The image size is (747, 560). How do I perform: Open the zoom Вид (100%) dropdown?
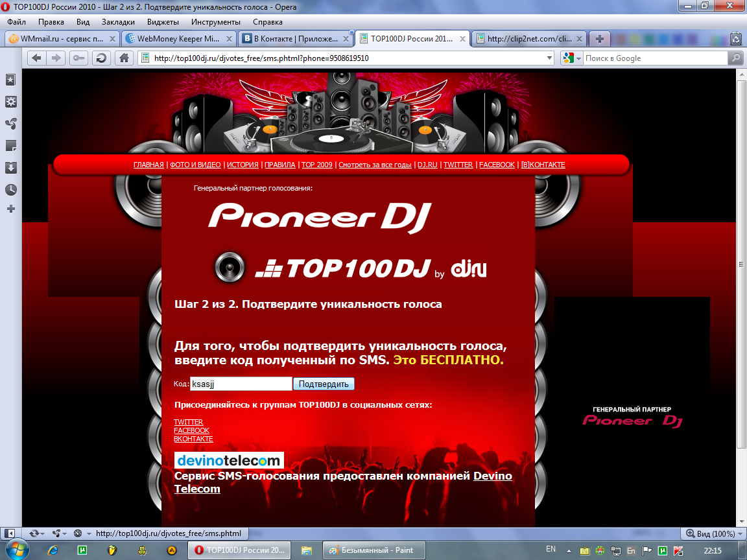[715, 533]
